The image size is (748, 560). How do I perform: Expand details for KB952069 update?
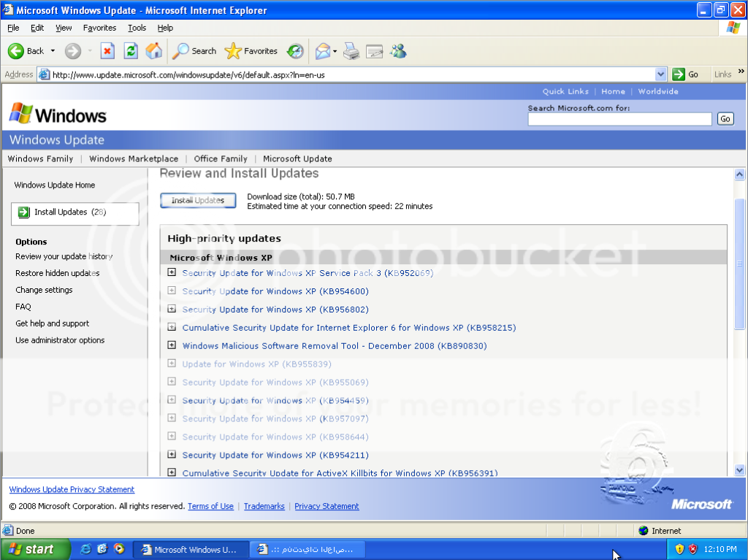pos(172,272)
